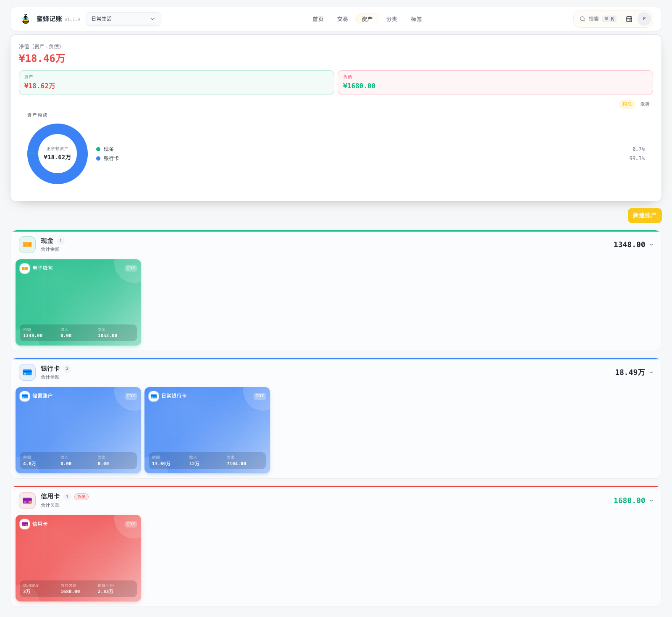672x617 pixels.
Task: Click the 电子钱包 card icon
Action: (25, 268)
